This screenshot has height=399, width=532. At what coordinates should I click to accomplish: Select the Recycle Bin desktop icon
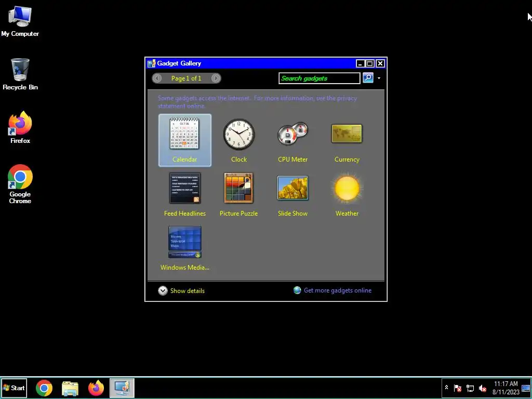20,74
